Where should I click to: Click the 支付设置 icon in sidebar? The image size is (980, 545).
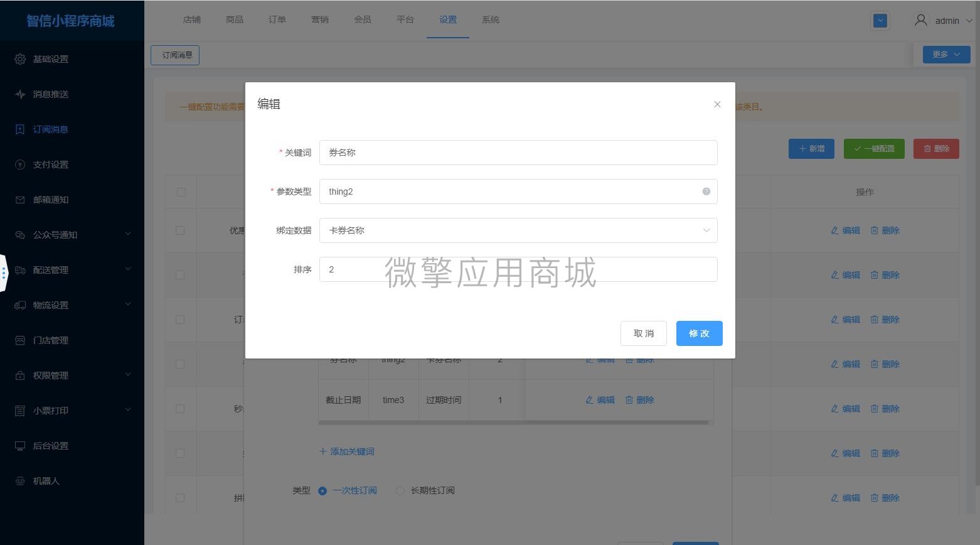(x=20, y=165)
